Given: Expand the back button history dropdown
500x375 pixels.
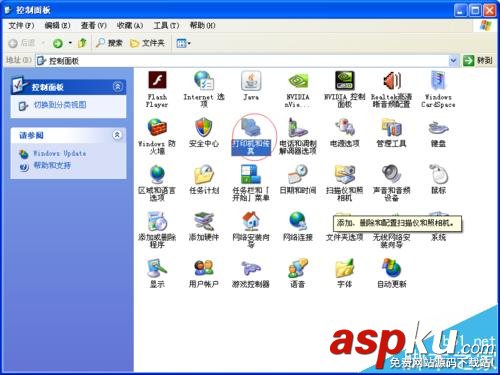Looking at the screenshot, I should 43,43.
